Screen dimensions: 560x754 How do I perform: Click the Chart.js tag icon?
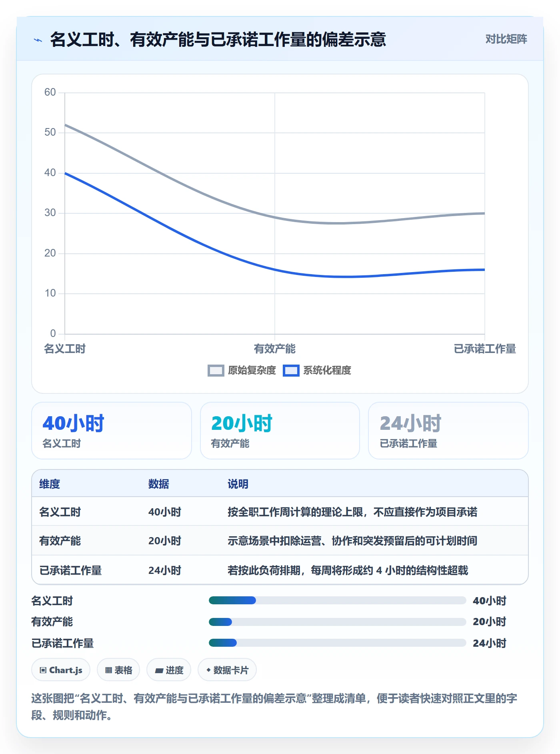(43, 670)
